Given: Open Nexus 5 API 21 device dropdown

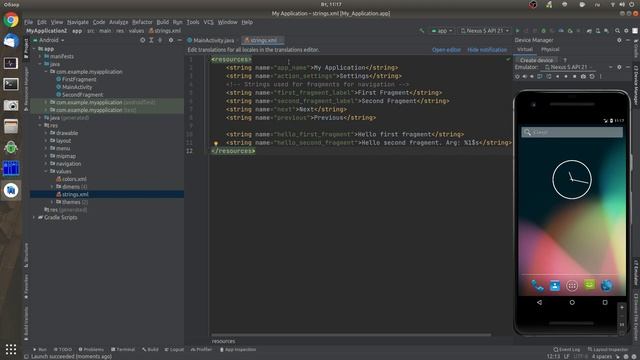Looking at the screenshot, I should click(484, 31).
